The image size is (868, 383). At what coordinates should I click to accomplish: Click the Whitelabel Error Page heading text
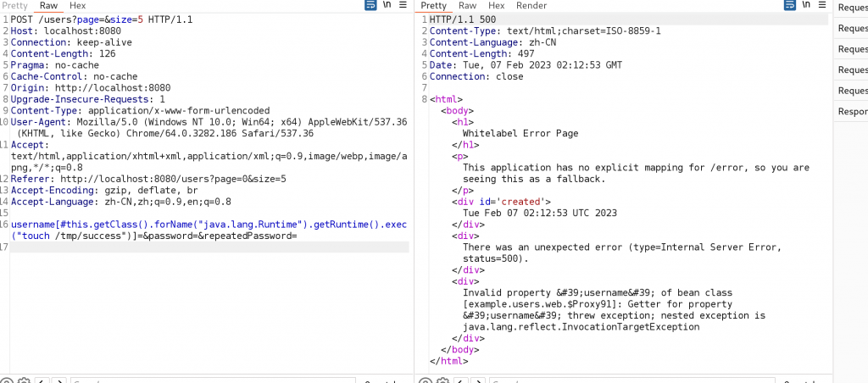[520, 133]
